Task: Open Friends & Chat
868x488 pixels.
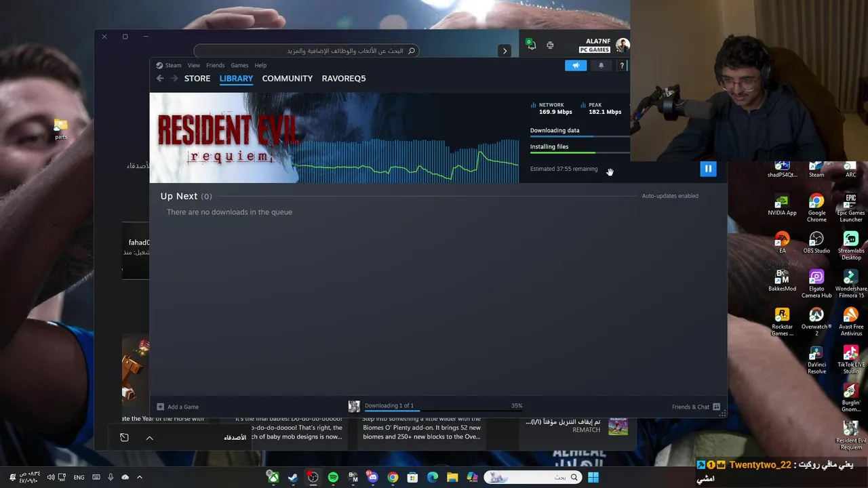Action: pos(696,407)
